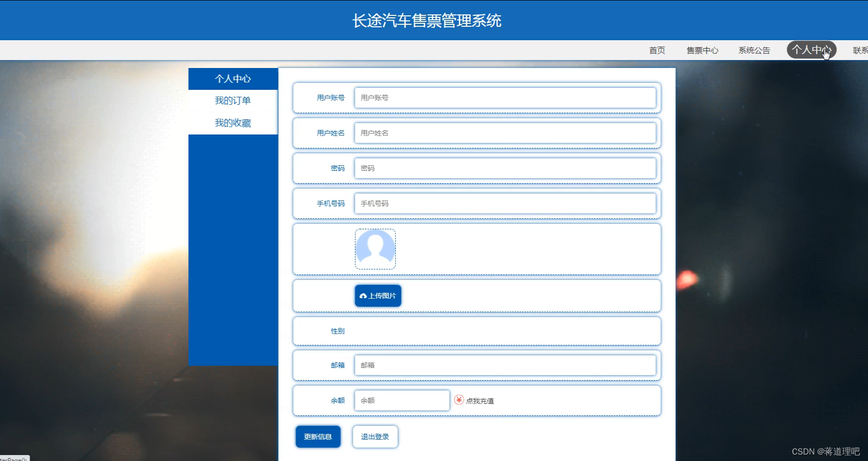Viewport: 868px width, 461px height.
Task: Select 我的收藏 in the sidebar
Action: pyautogui.click(x=232, y=123)
